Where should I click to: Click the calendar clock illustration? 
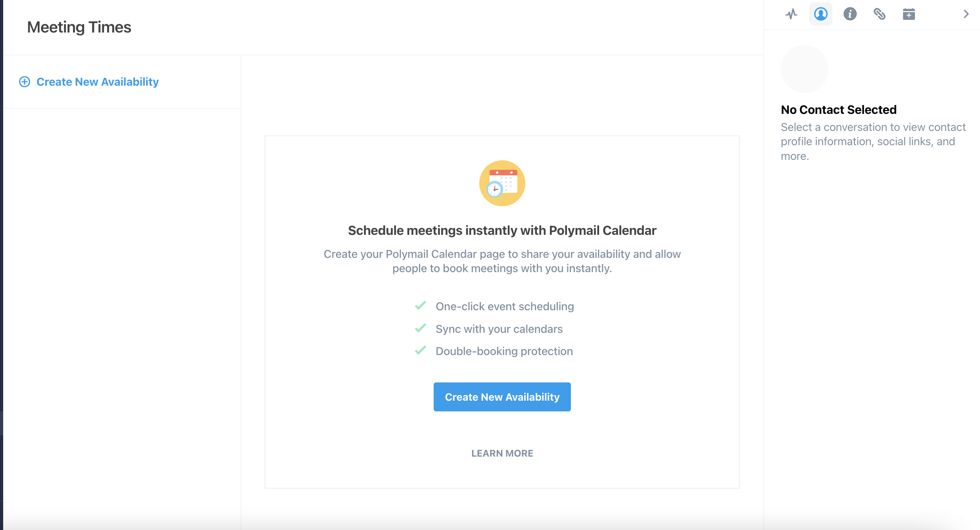coord(502,183)
